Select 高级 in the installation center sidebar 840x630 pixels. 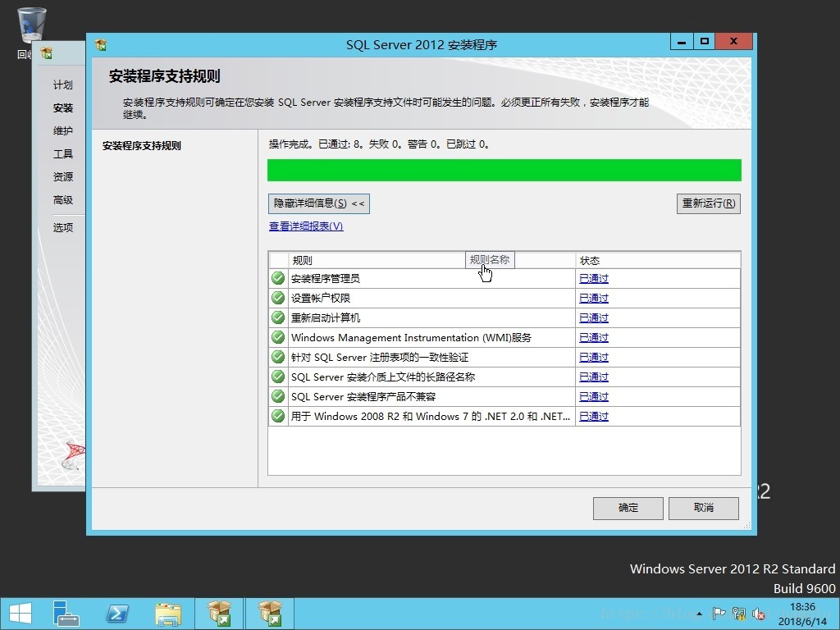(62, 200)
